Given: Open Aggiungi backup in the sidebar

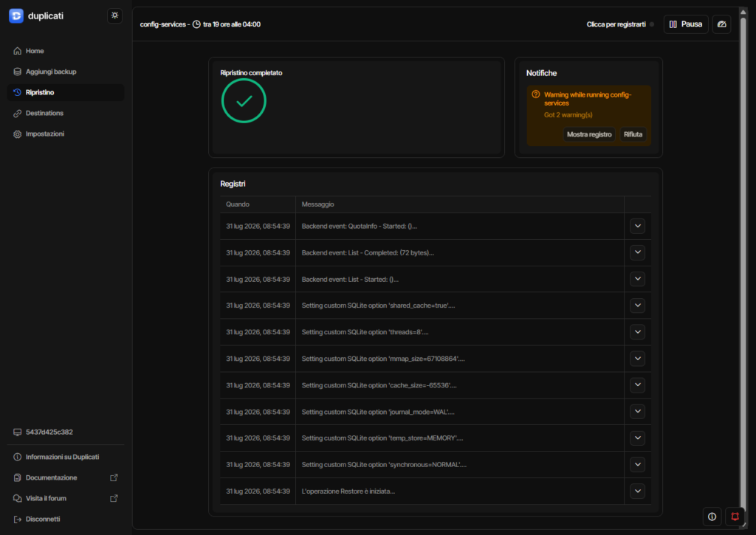Looking at the screenshot, I should click(66, 72).
